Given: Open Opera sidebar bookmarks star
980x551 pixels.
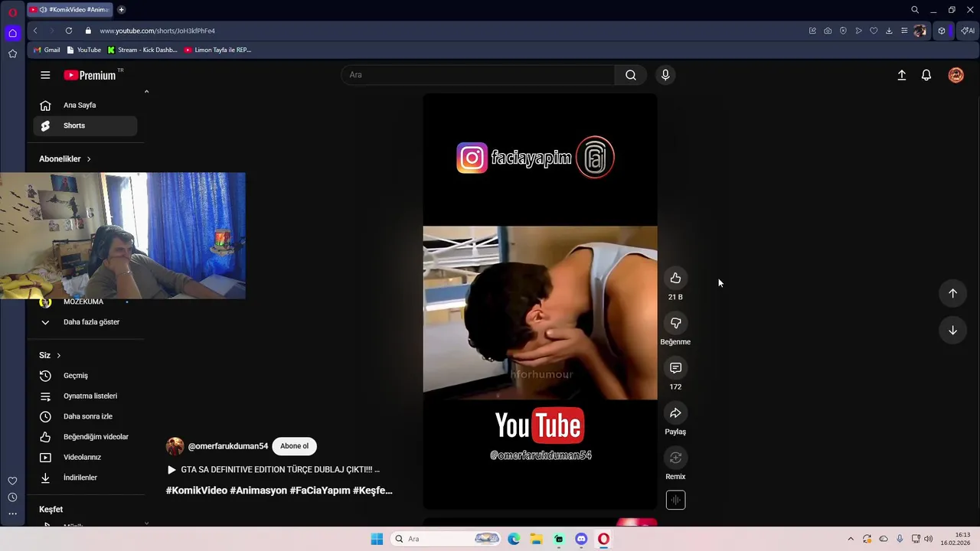Looking at the screenshot, I should pyautogui.click(x=12, y=54).
